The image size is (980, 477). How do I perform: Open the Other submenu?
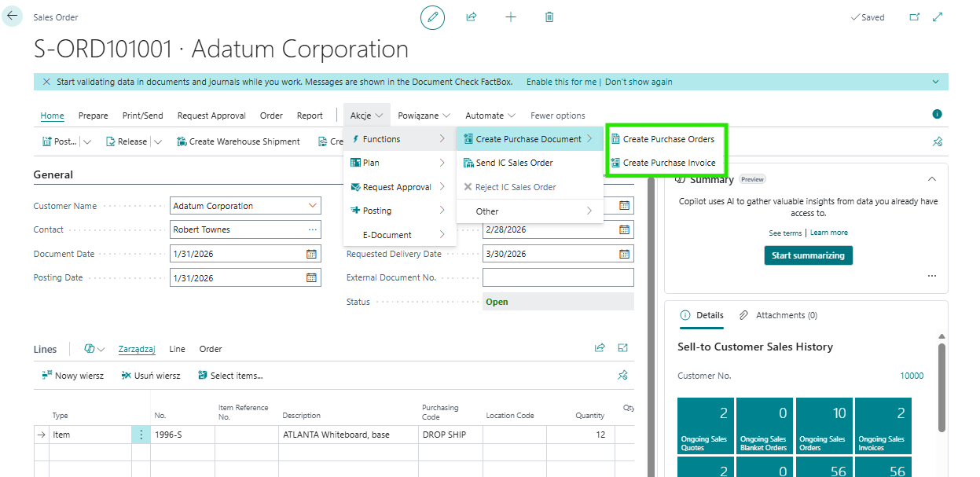click(530, 211)
